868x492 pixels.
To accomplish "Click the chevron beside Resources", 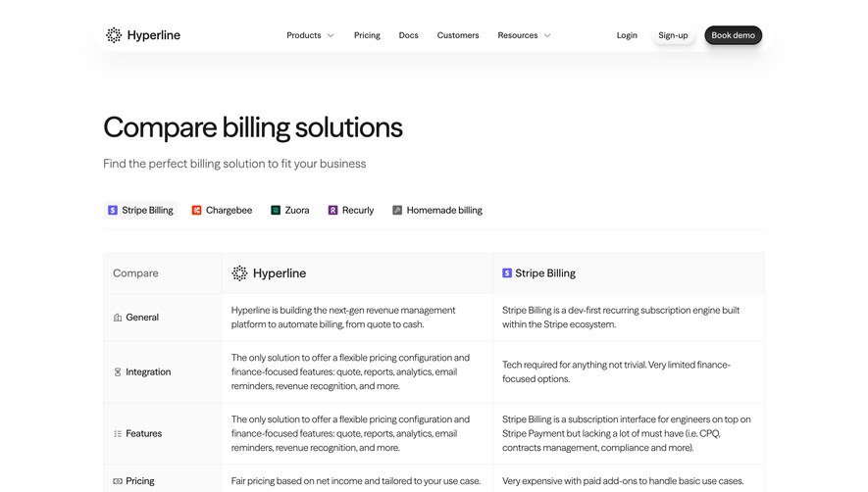I will pyautogui.click(x=547, y=35).
